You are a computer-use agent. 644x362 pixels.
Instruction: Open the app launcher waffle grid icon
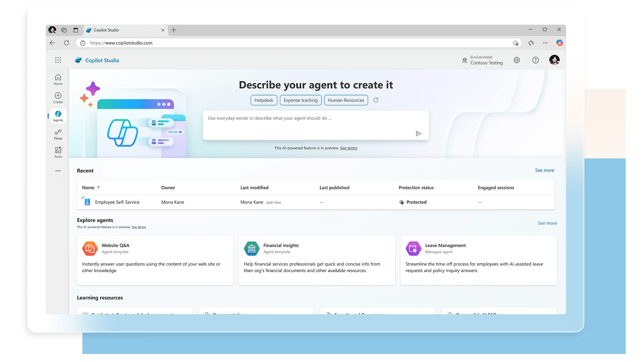tap(58, 60)
